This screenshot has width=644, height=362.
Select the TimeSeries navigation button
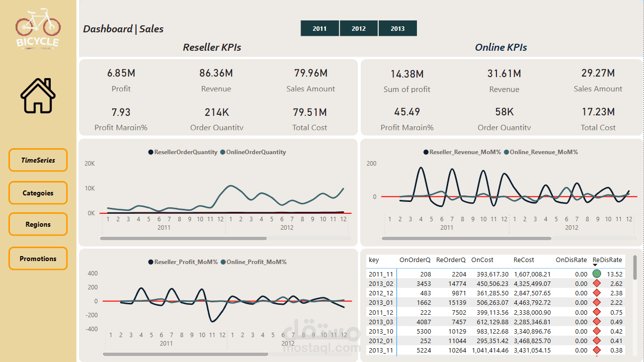tap(38, 160)
